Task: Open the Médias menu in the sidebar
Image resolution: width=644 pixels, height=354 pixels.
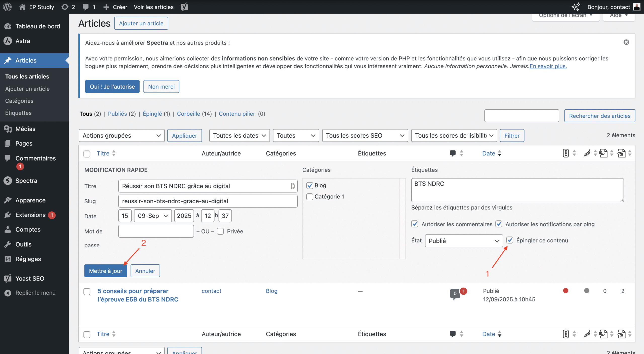Action: 25,129
